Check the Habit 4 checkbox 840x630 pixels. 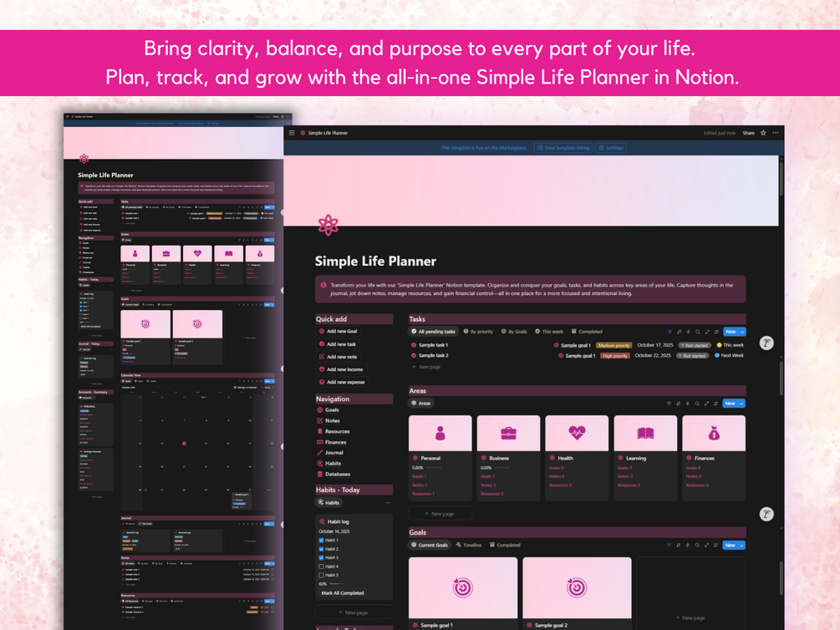[322, 566]
